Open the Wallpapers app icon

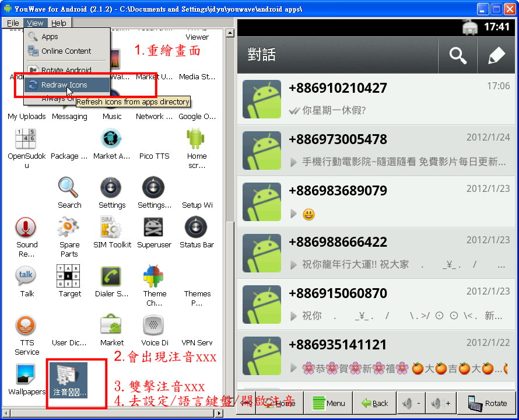[26, 374]
